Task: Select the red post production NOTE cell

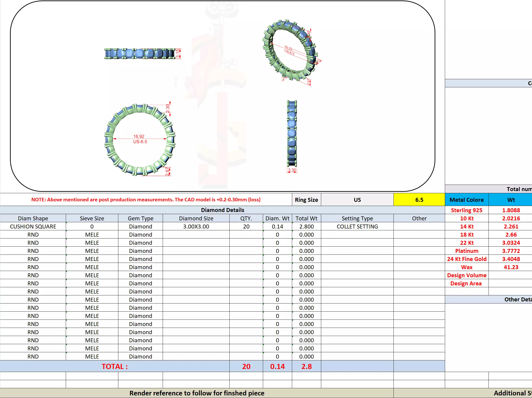Action: pos(146,199)
